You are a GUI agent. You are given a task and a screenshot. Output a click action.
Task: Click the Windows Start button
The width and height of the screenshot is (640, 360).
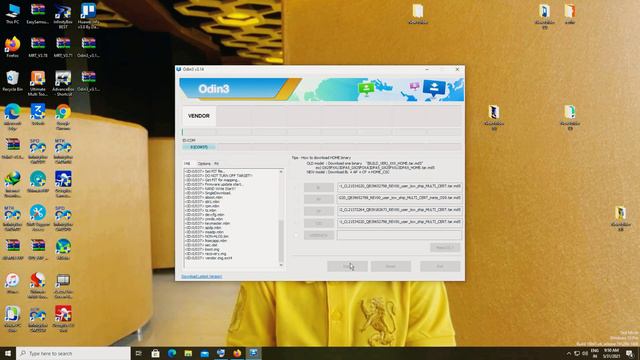tap(8, 353)
